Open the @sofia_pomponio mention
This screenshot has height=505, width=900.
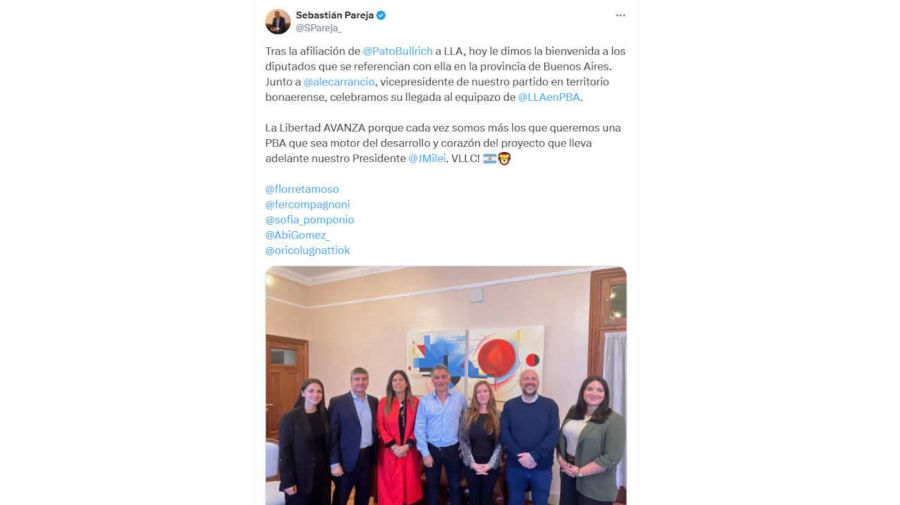[x=310, y=220]
